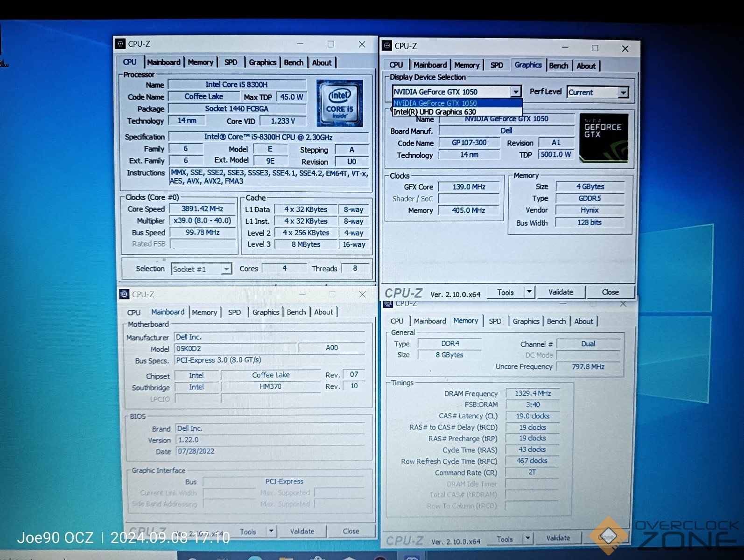Screen dimensions: 744x560
Task: Click Validate button in Graphics window
Action: tap(561, 292)
